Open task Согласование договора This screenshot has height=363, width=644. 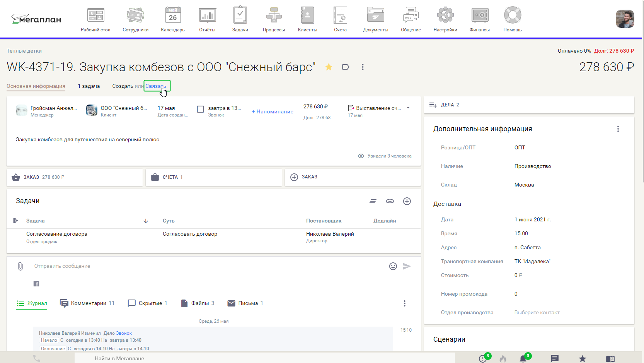(57, 234)
